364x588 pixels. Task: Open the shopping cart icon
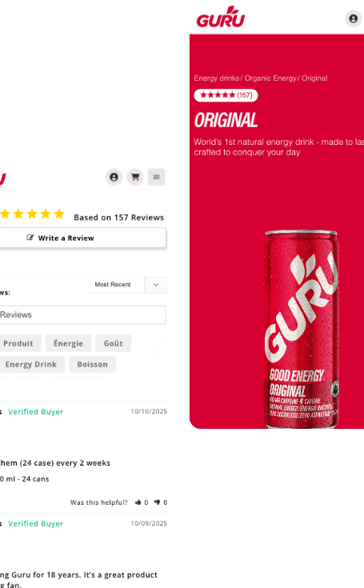point(135,177)
